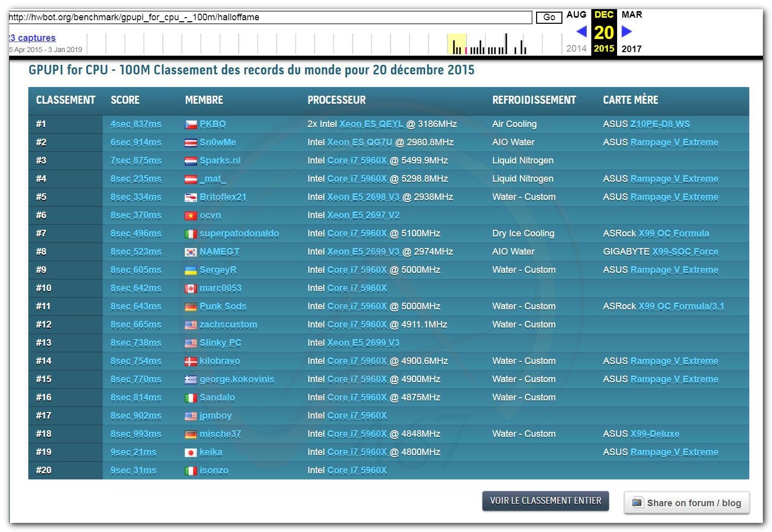Viewport: 772px width, 532px height.
Task: Go to next capture with right arrow
Action: (x=627, y=31)
